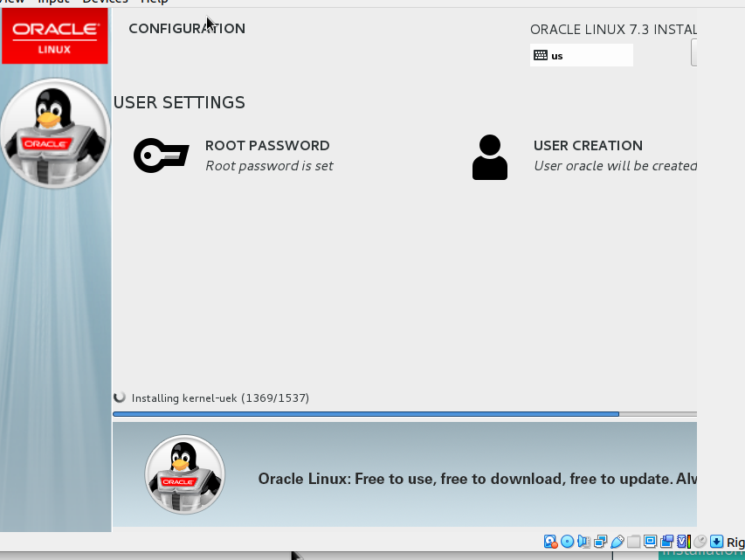Click the 'Oracle Linux: Free to use' banner text

point(478,479)
